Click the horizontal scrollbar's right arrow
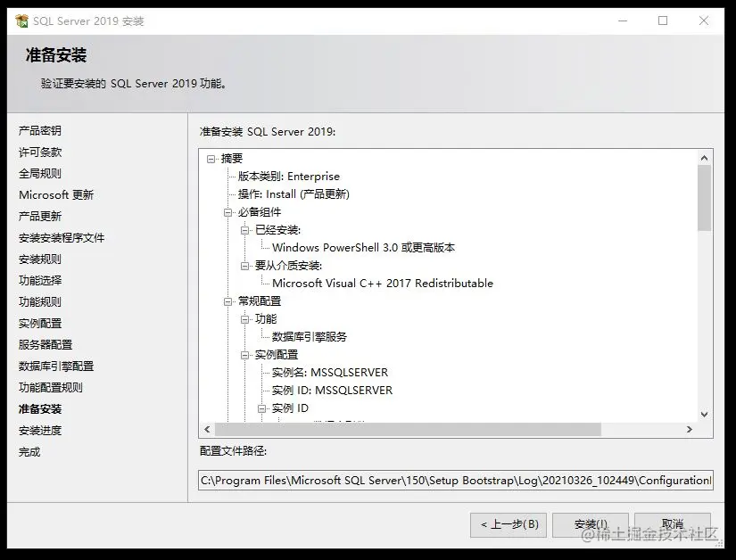 [x=690, y=429]
